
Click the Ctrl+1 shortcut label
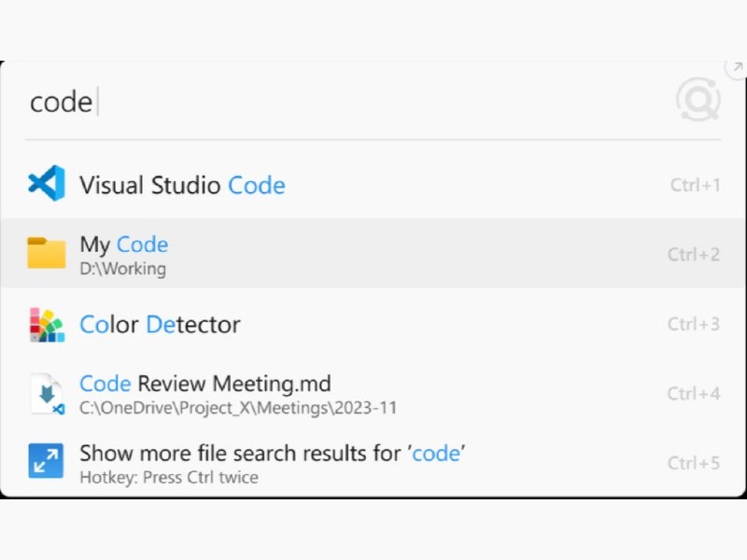[x=695, y=185]
